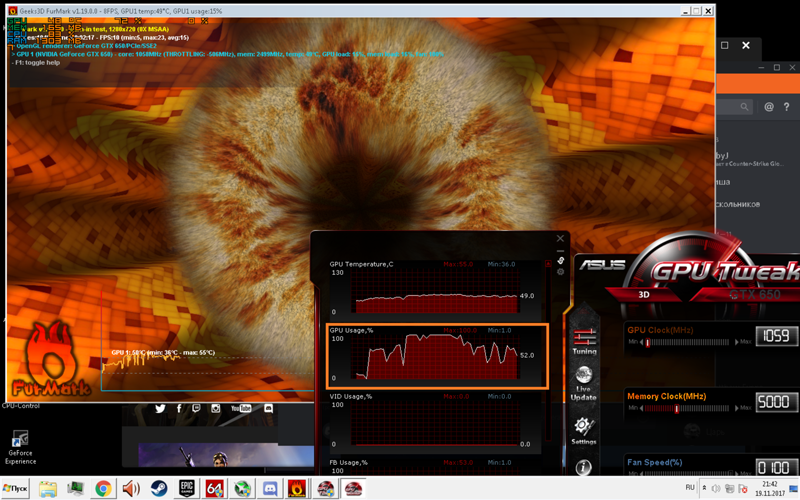The image size is (800, 500).
Task: Click the RU language indicator in the tray
Action: [x=690, y=487]
